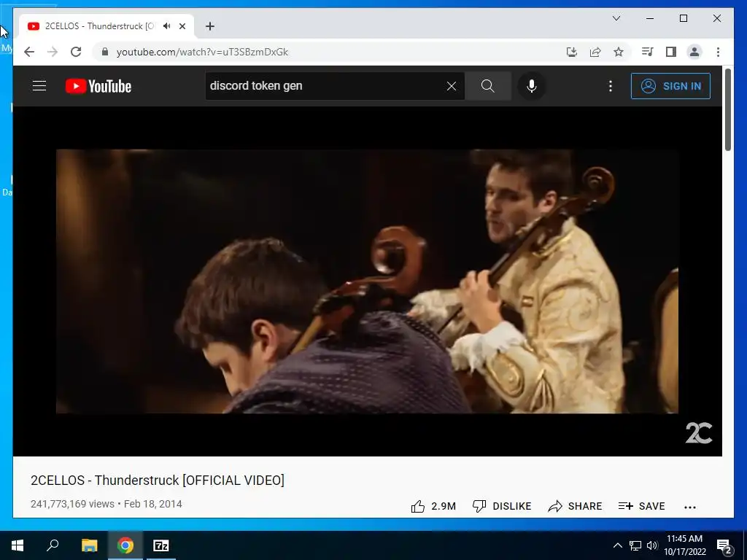Toggle Chrome side panel
Image resolution: width=747 pixels, height=560 pixels.
671,52
